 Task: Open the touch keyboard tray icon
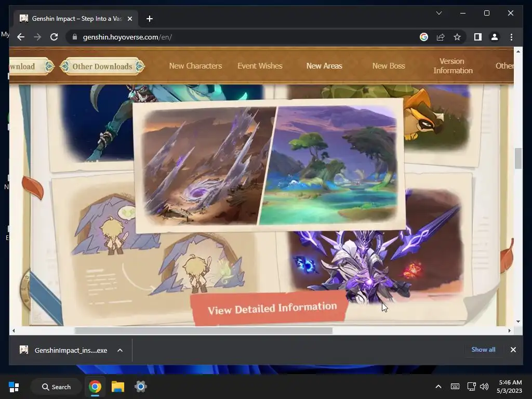[455, 387]
